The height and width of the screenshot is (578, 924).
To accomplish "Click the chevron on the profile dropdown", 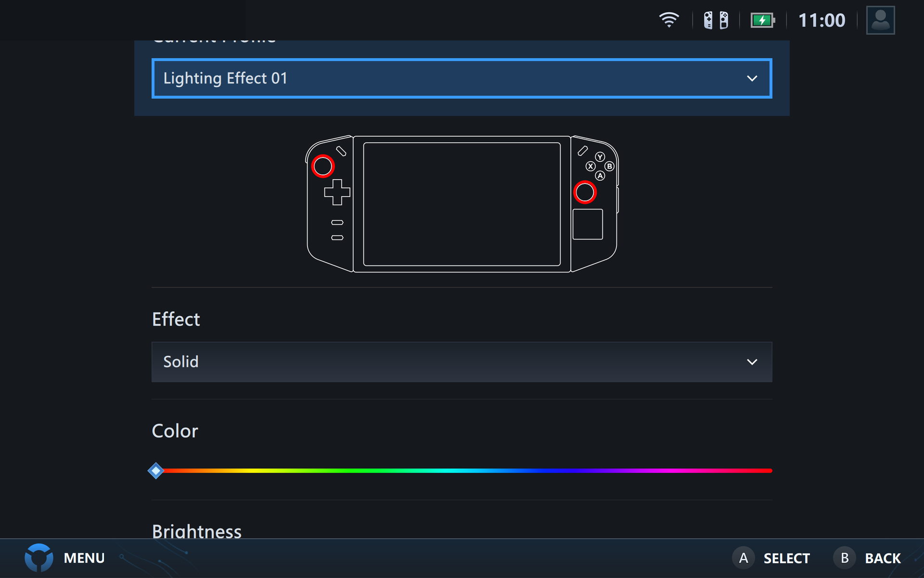I will pyautogui.click(x=752, y=79).
